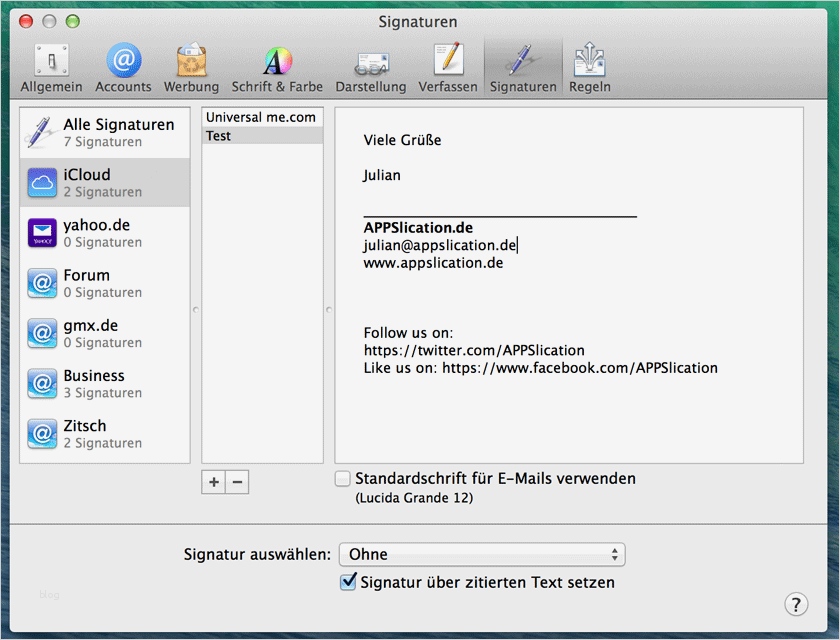This screenshot has width=840, height=640.
Task: Select the Business account in the sidebar
Action: tap(100, 384)
